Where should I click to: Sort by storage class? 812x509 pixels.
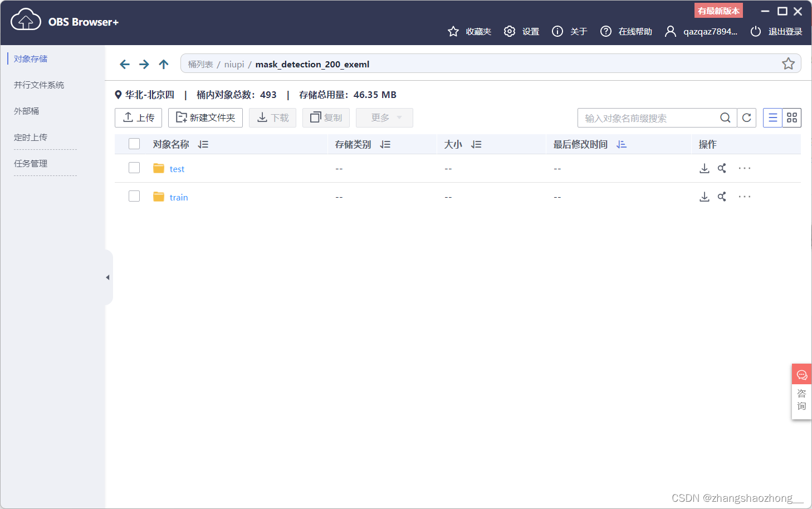[x=385, y=144]
